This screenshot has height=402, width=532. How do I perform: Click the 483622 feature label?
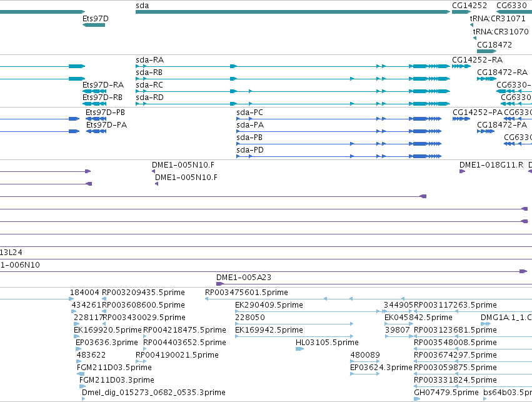click(x=91, y=355)
